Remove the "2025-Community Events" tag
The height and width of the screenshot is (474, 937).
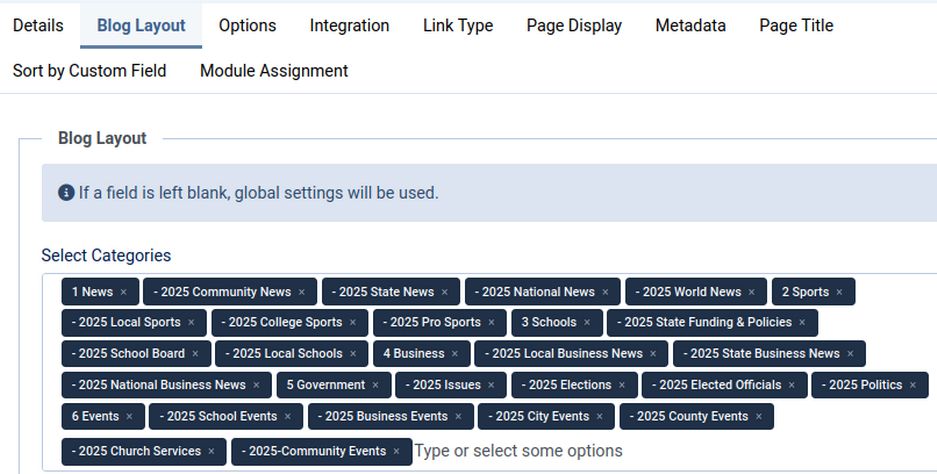[396, 451]
